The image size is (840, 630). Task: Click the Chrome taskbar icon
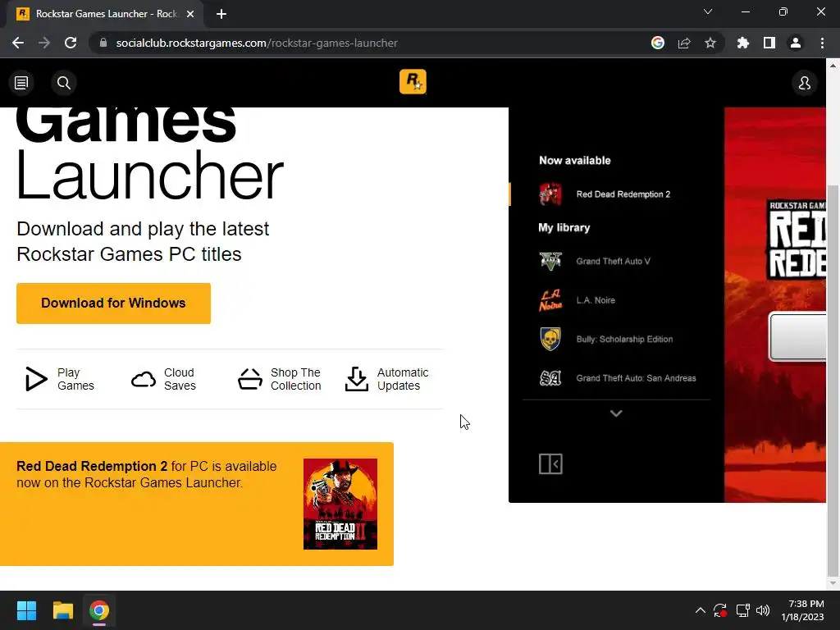click(x=99, y=610)
